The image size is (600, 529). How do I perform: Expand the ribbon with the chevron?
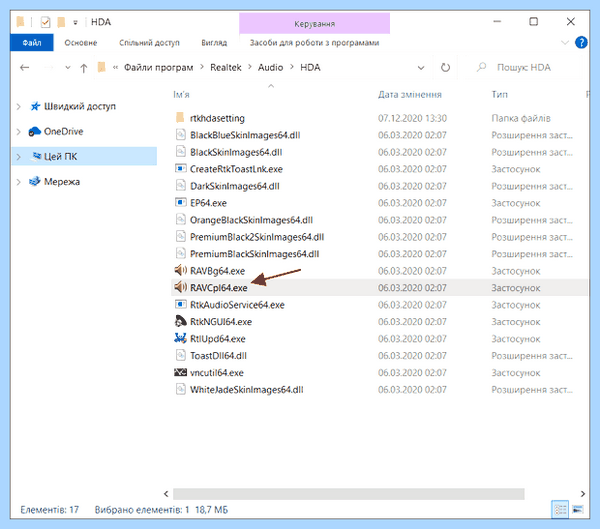565,42
